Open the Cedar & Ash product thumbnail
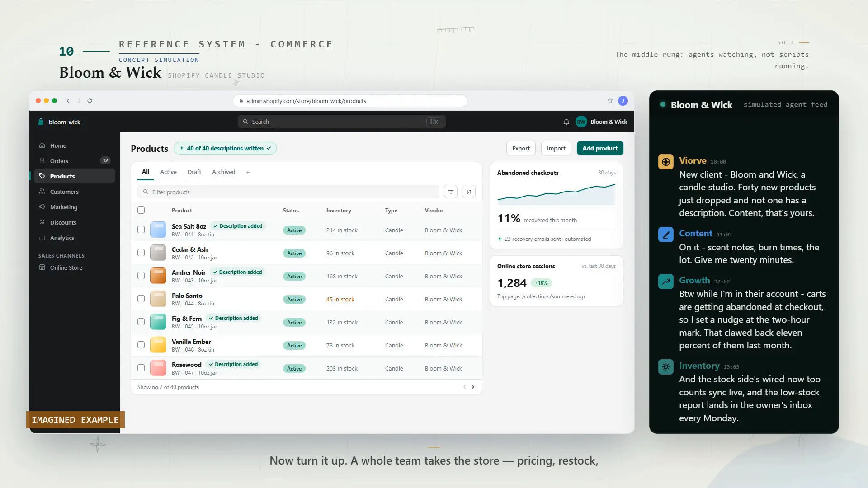The image size is (868, 488). (x=158, y=253)
